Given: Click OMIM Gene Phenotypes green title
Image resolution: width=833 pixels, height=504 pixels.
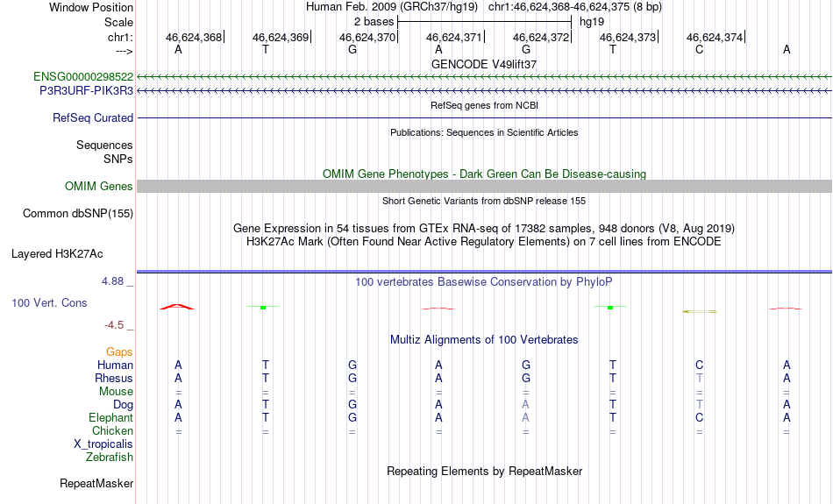Looking at the screenshot, I should pos(485,174).
